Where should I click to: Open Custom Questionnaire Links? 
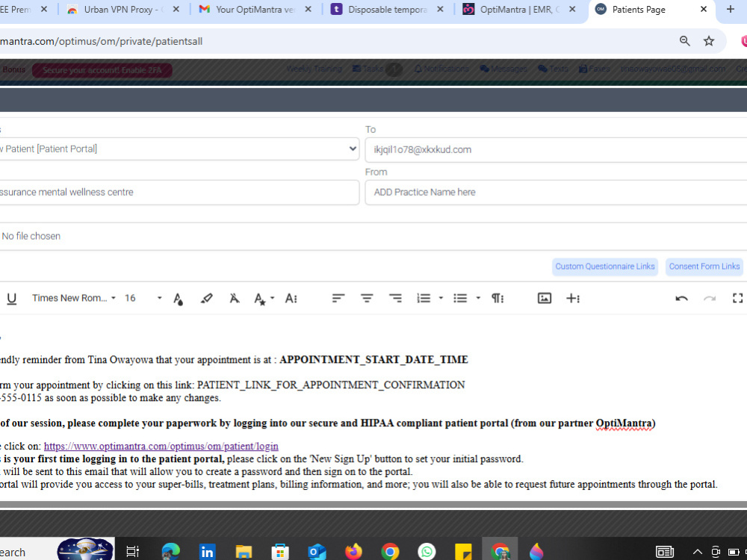point(605,267)
